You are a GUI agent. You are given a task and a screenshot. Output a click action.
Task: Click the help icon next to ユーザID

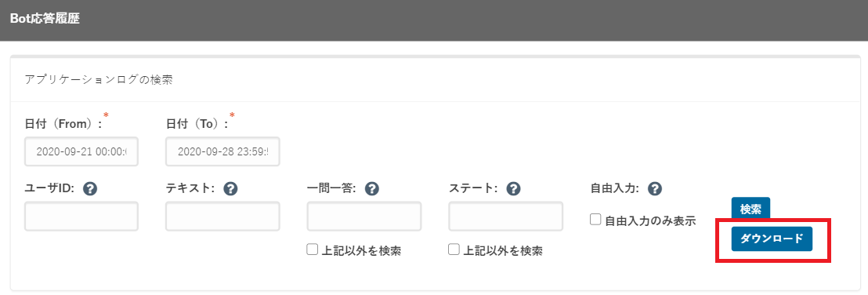click(x=90, y=189)
